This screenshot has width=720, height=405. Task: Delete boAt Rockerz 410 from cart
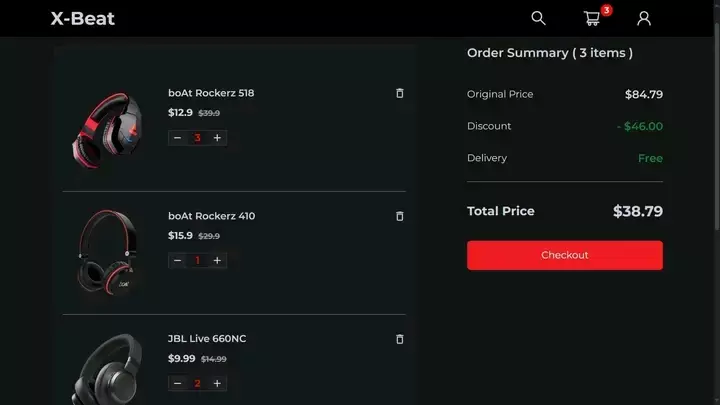[x=399, y=216]
